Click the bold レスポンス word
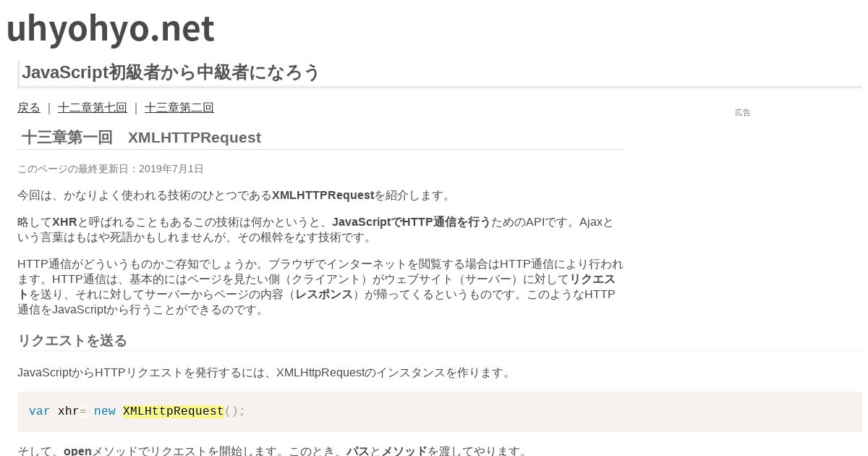868x456 pixels. pyautogui.click(x=324, y=295)
